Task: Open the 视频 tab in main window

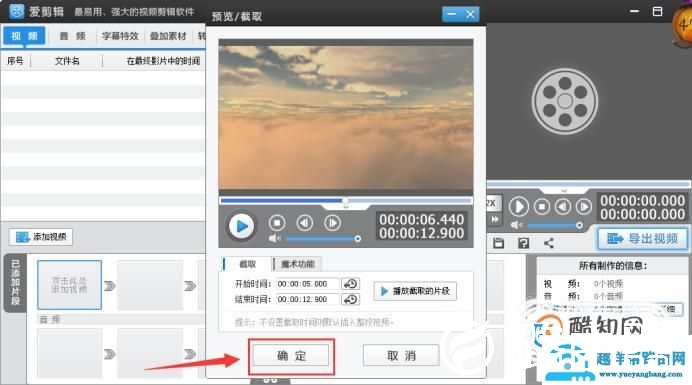Action: [x=24, y=36]
